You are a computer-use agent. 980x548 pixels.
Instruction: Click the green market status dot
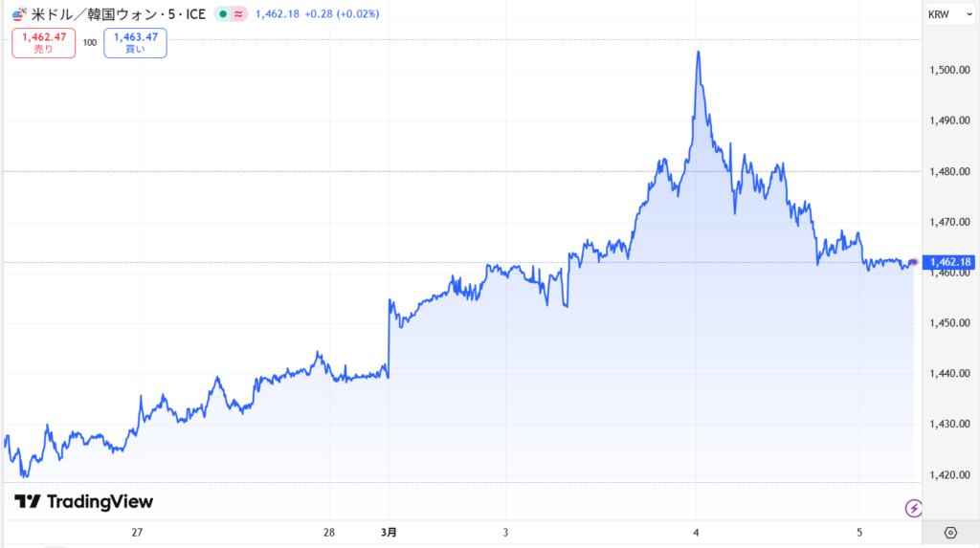[x=222, y=14]
